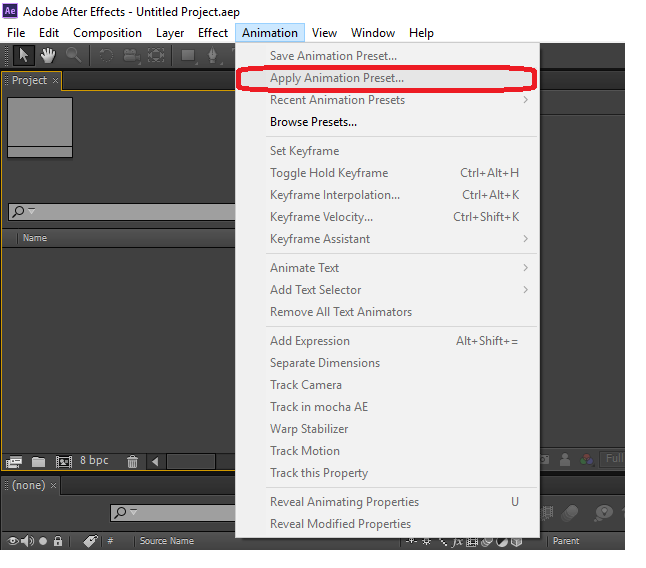Click the frame blending switch column header

pos(472,542)
